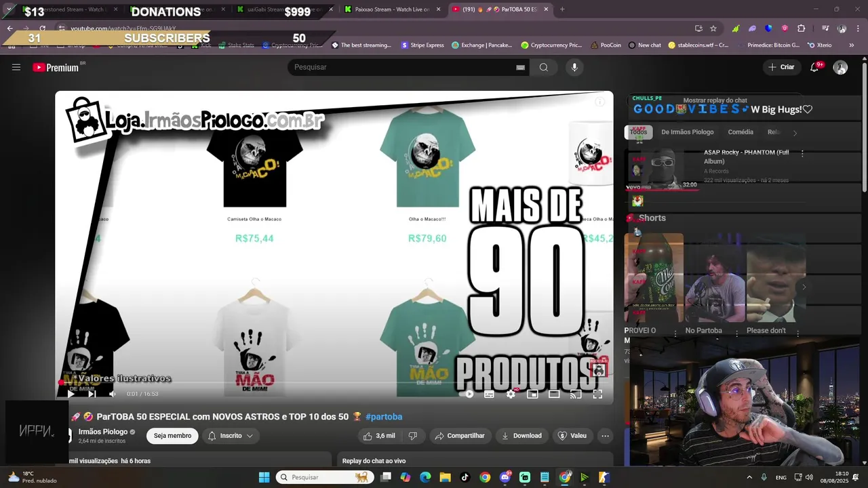
Task: Open the Stripe Express bookmark
Action: 422,45
